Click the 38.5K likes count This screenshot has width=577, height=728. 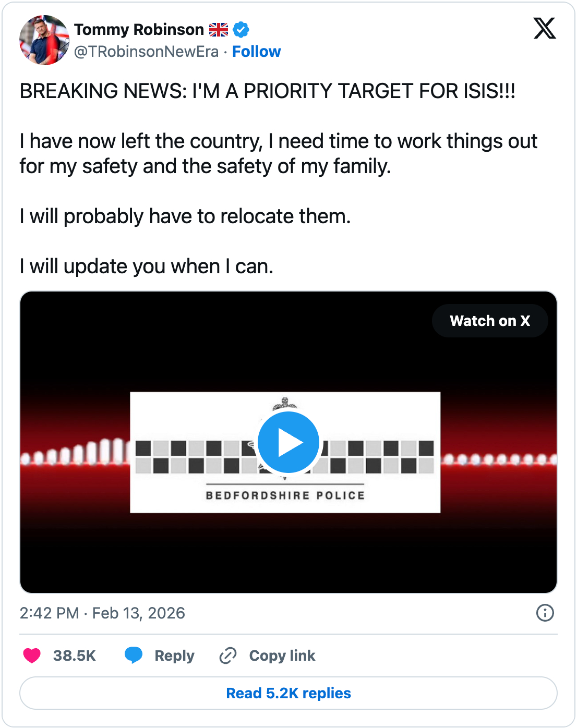(75, 656)
